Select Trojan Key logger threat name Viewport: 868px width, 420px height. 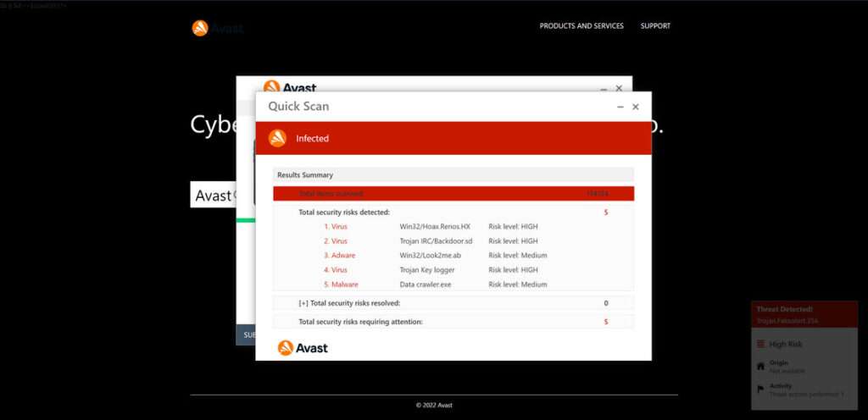[x=427, y=269]
